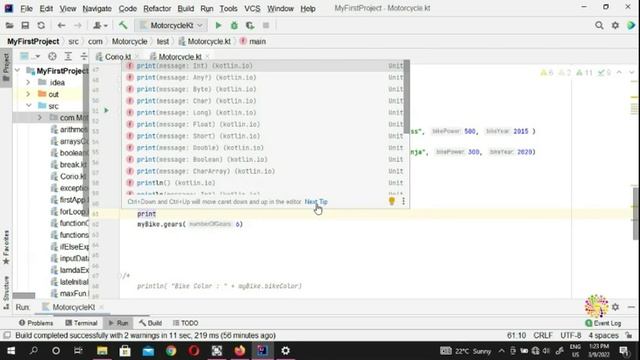
Task: Open the Project tool window side tab
Action: 6,68
